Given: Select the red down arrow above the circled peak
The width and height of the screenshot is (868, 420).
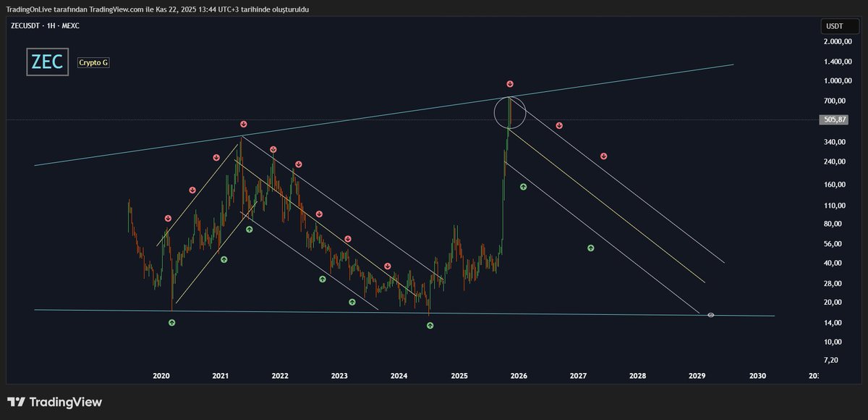Looking at the screenshot, I should point(510,84).
